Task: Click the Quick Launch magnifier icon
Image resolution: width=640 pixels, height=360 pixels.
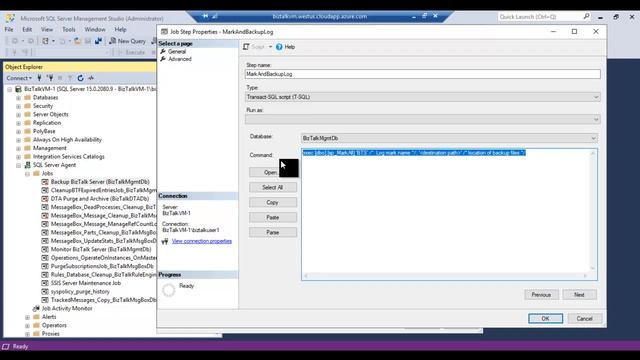Action: click(x=586, y=17)
